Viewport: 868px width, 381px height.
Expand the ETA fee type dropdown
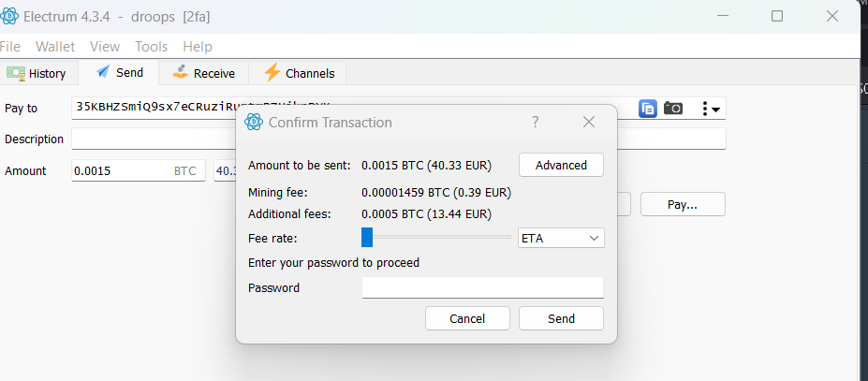point(561,239)
